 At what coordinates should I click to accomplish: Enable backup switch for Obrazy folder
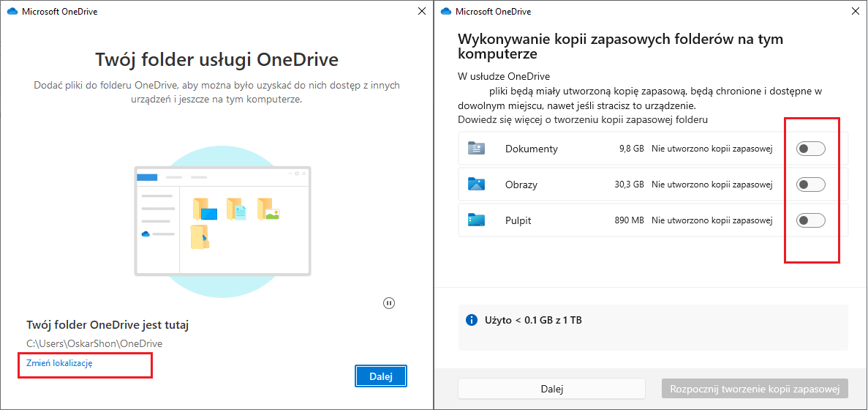coord(810,184)
